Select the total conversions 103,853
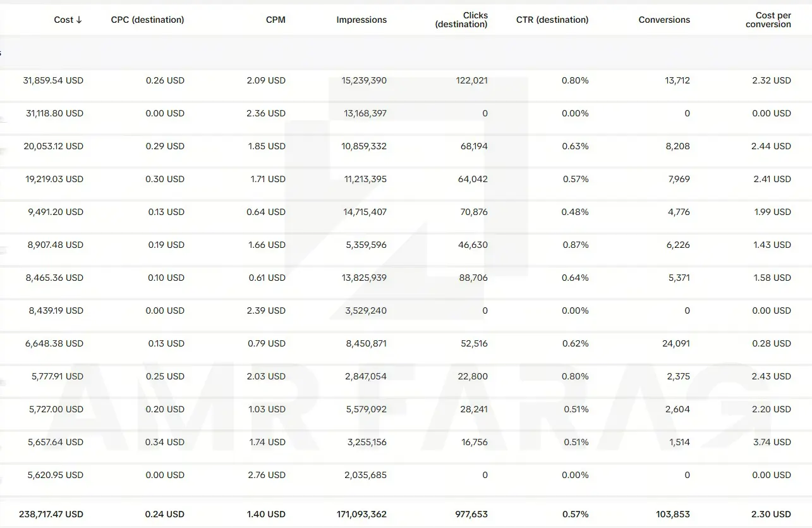Viewport: 812px width, 528px height. pos(673,514)
